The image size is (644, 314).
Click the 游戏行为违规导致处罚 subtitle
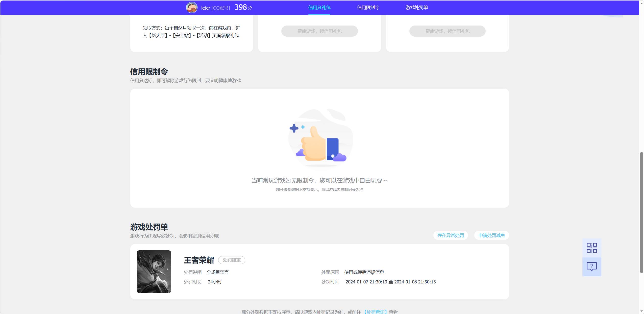[x=174, y=236]
